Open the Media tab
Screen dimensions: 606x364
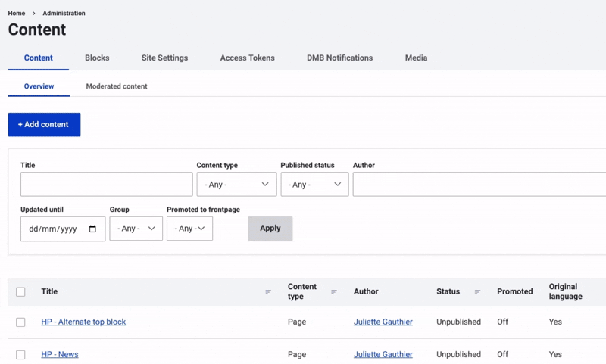[416, 58]
